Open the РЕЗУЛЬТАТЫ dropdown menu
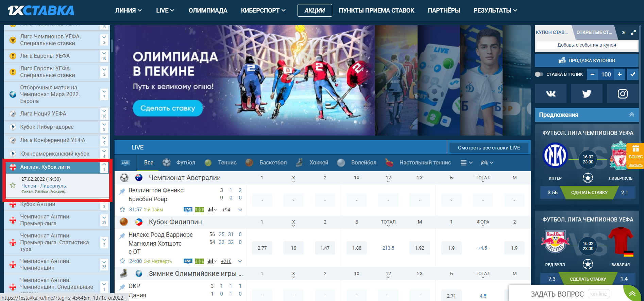Viewport: 644px width, 301px height. point(495,11)
